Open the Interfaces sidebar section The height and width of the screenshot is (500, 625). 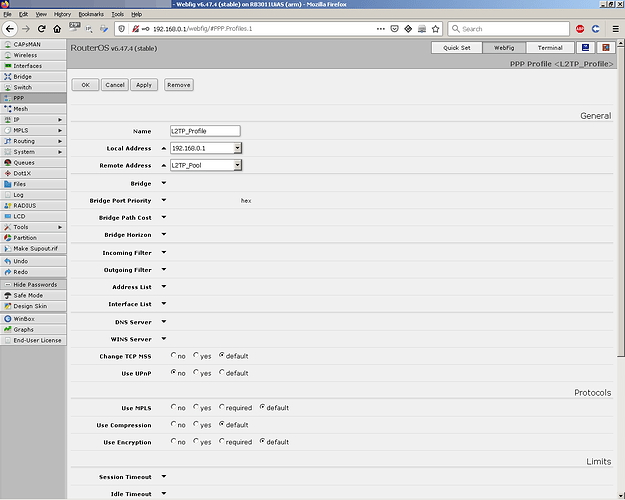click(33, 66)
